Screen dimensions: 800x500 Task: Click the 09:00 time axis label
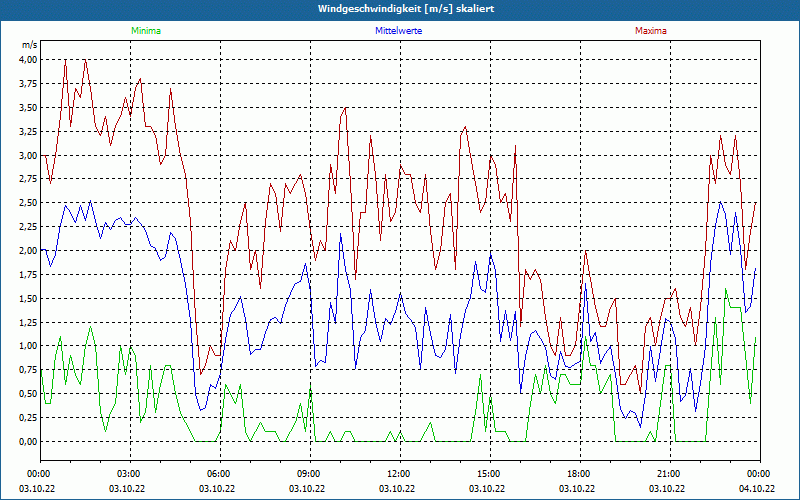pos(310,474)
